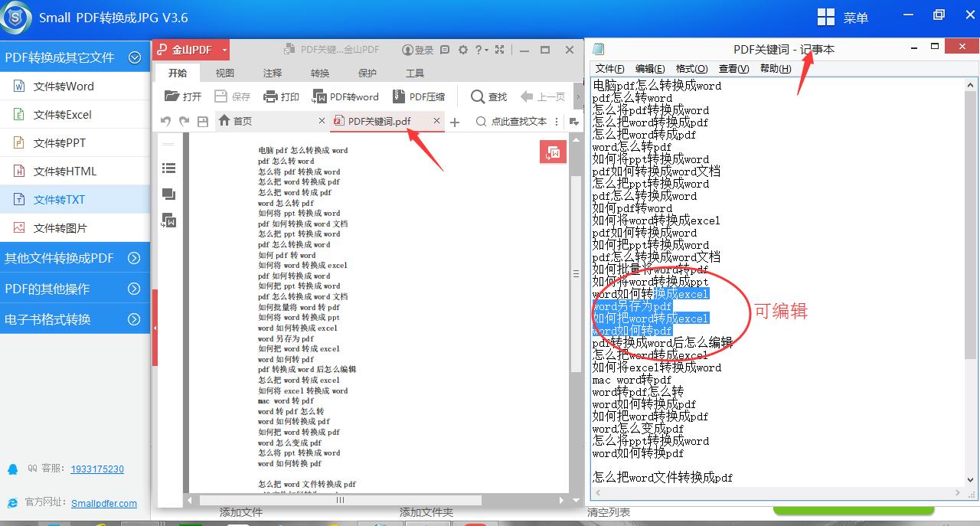Switch to the 转换 ribbon tab
The image size is (980, 526).
[320, 73]
